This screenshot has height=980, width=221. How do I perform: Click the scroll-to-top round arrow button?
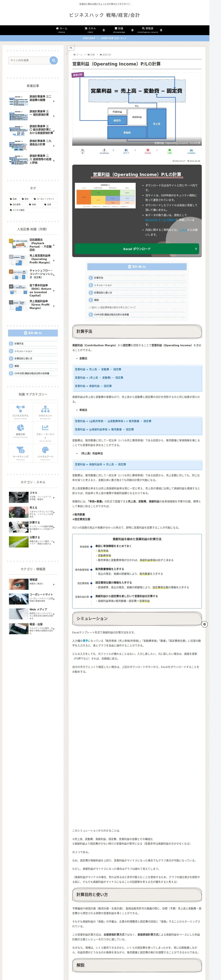tap(204, 624)
